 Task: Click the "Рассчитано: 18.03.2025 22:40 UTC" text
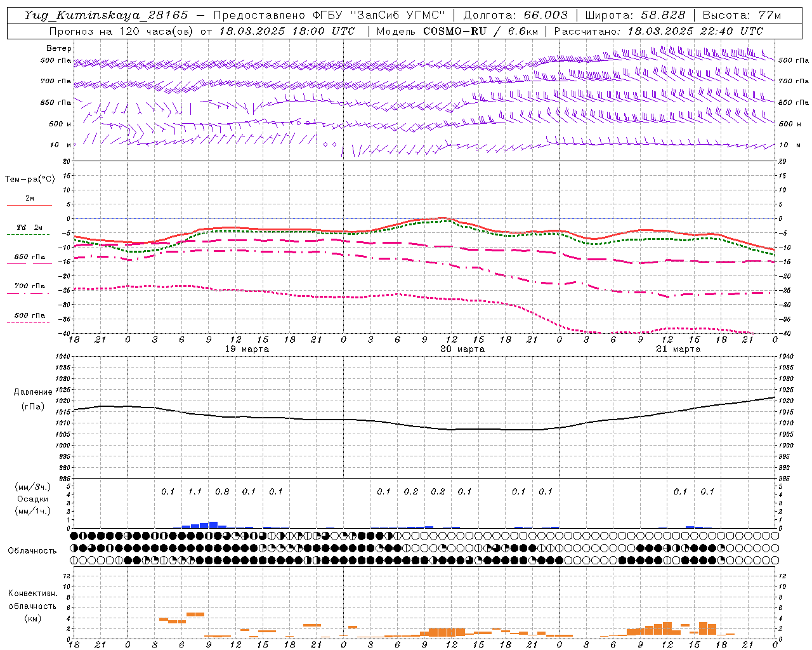pyautogui.click(x=658, y=31)
